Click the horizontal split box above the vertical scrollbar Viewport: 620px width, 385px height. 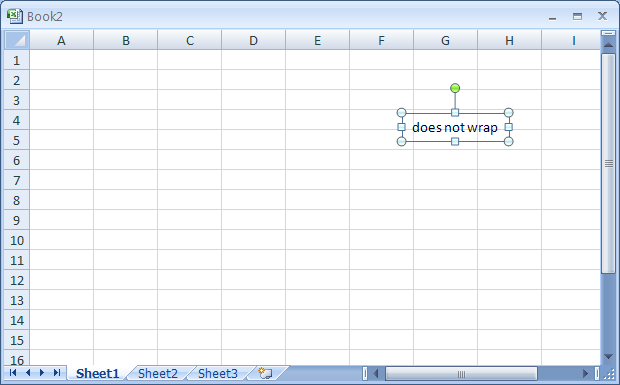coord(609,34)
